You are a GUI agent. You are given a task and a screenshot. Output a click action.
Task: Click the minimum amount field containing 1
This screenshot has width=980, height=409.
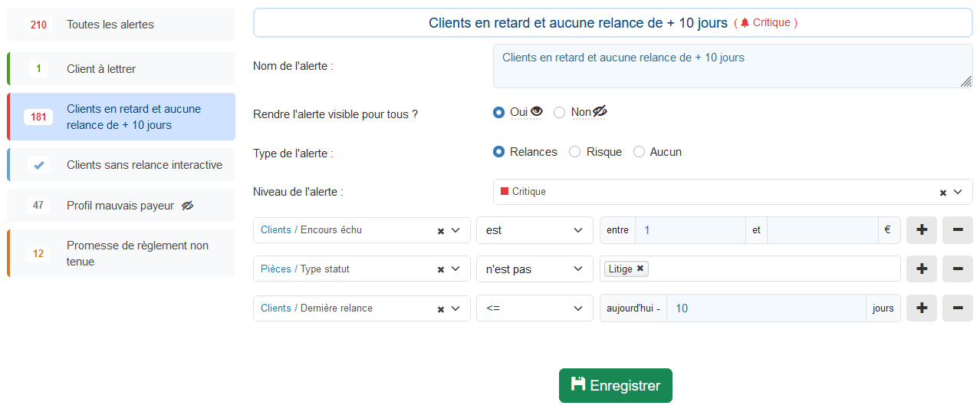click(690, 230)
